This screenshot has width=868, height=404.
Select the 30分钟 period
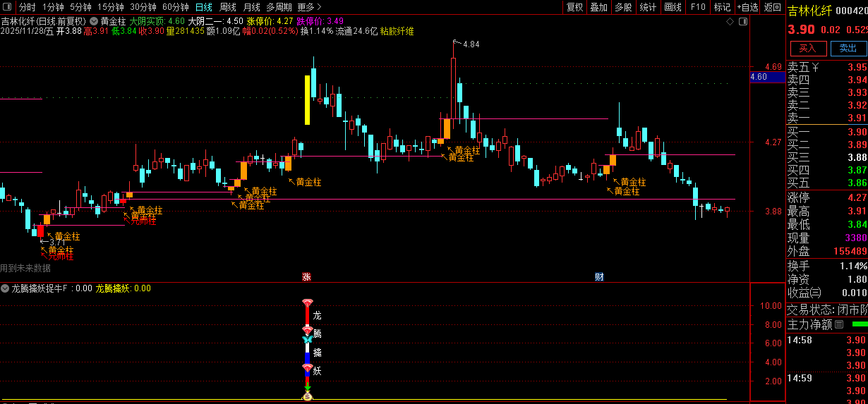coord(143,7)
